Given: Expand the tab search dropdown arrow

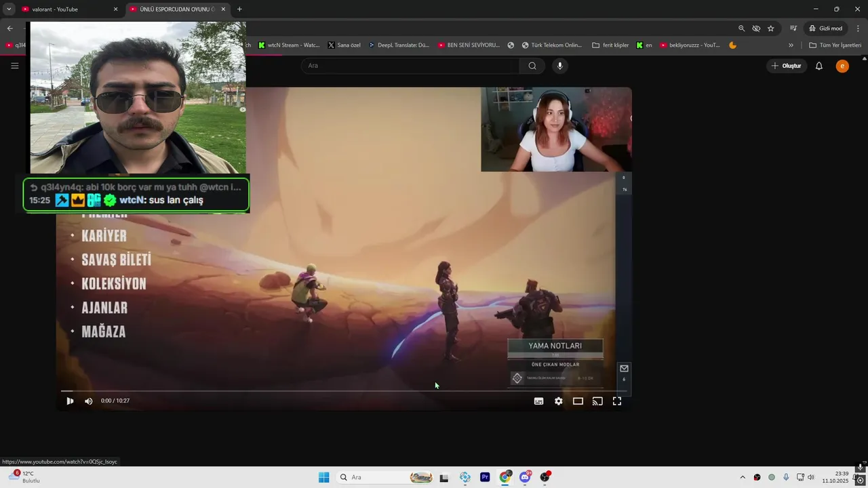Looking at the screenshot, I should coord(9,9).
